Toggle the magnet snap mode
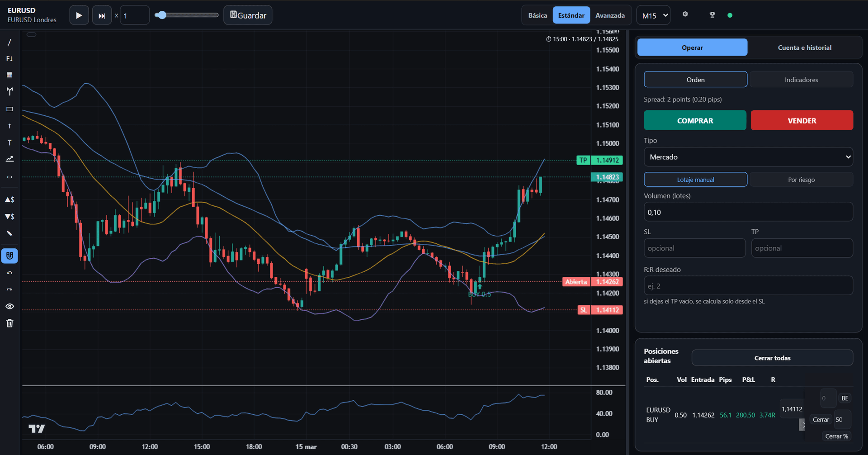868x455 pixels. 9,256
